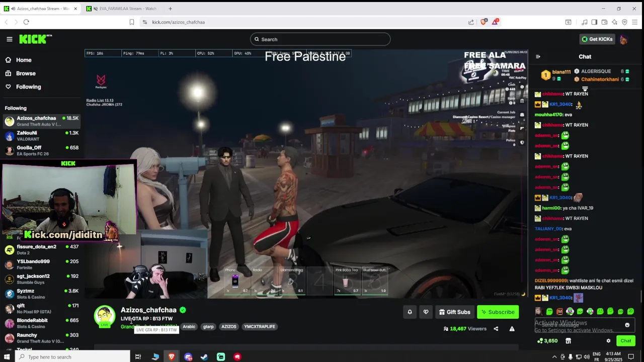
Task: Show hidden system tray icons
Action: pos(554,357)
